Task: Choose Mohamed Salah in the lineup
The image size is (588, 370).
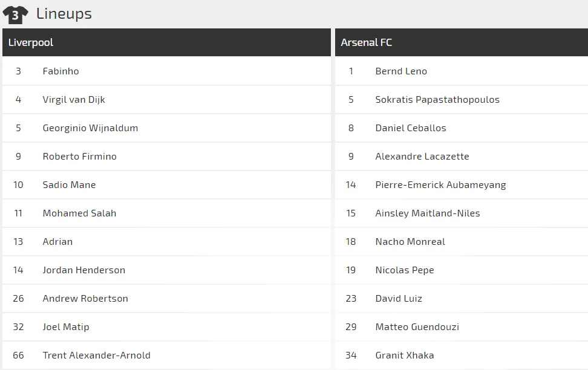Action: click(79, 213)
